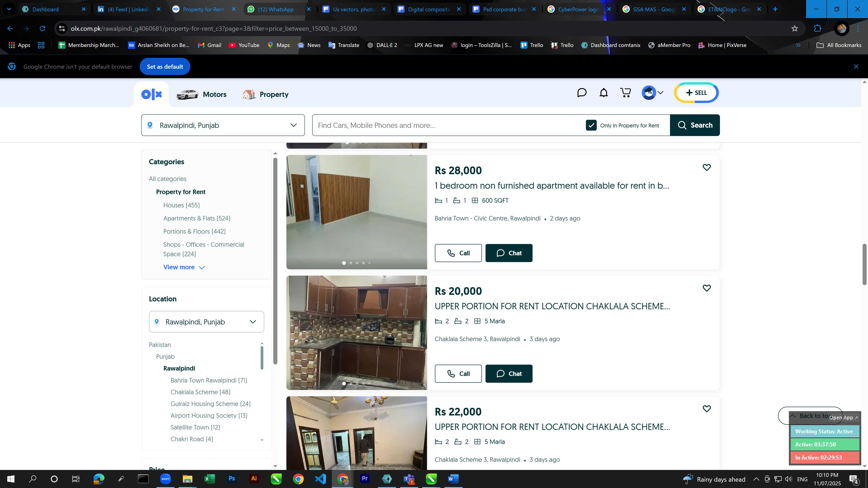Open the OLX shopping cart icon
Image resolution: width=868 pixels, height=488 pixels.
pos(626,93)
